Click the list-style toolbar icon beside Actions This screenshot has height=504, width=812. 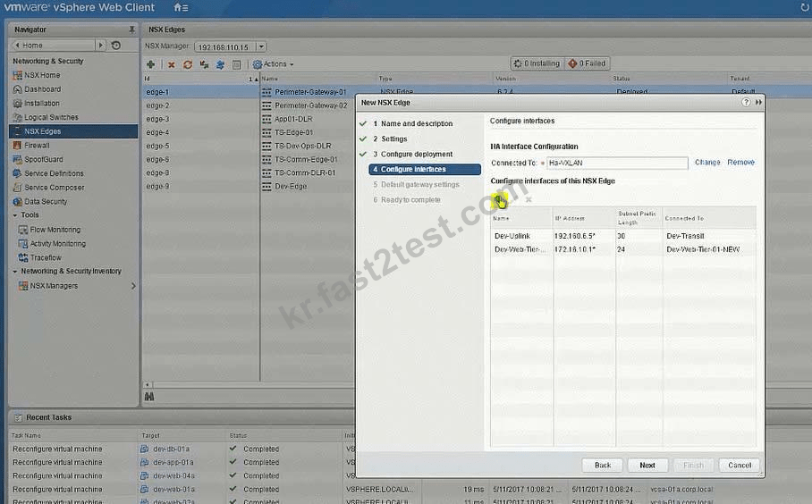(x=237, y=64)
